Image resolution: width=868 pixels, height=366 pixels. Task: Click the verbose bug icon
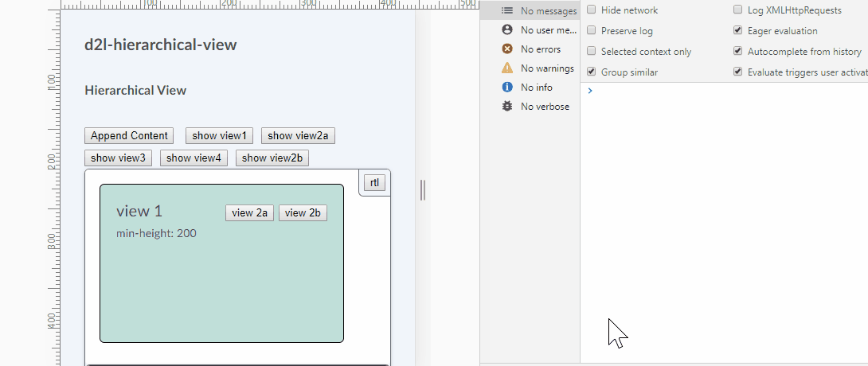(507, 106)
